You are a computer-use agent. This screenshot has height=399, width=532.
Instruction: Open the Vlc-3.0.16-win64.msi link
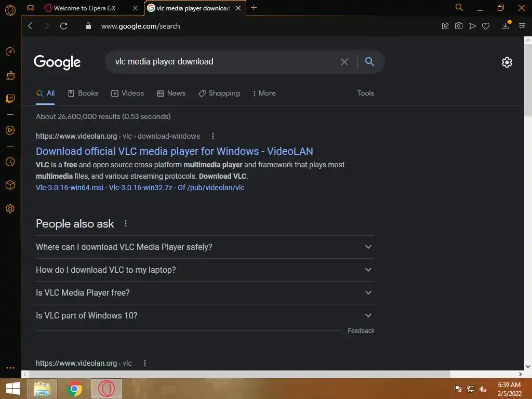coord(70,188)
